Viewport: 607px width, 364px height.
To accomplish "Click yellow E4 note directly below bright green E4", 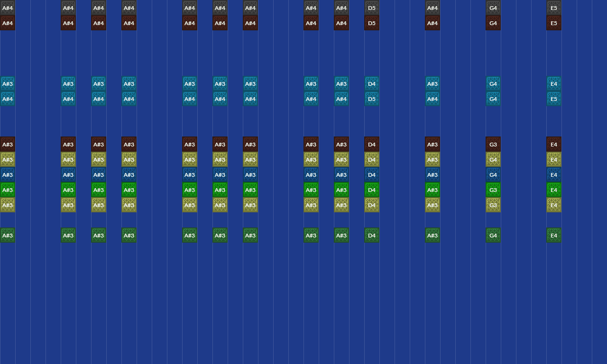I will [x=554, y=205].
